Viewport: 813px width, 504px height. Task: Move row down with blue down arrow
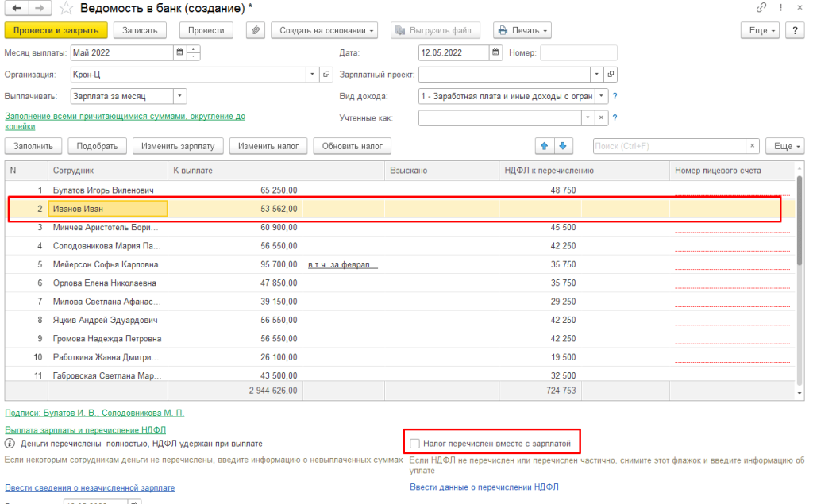(563, 146)
